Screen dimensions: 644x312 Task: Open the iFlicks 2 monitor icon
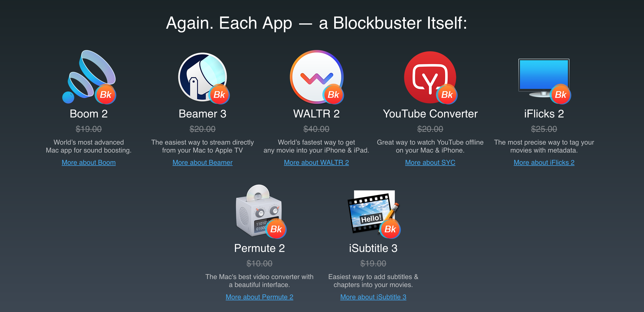coord(544,78)
